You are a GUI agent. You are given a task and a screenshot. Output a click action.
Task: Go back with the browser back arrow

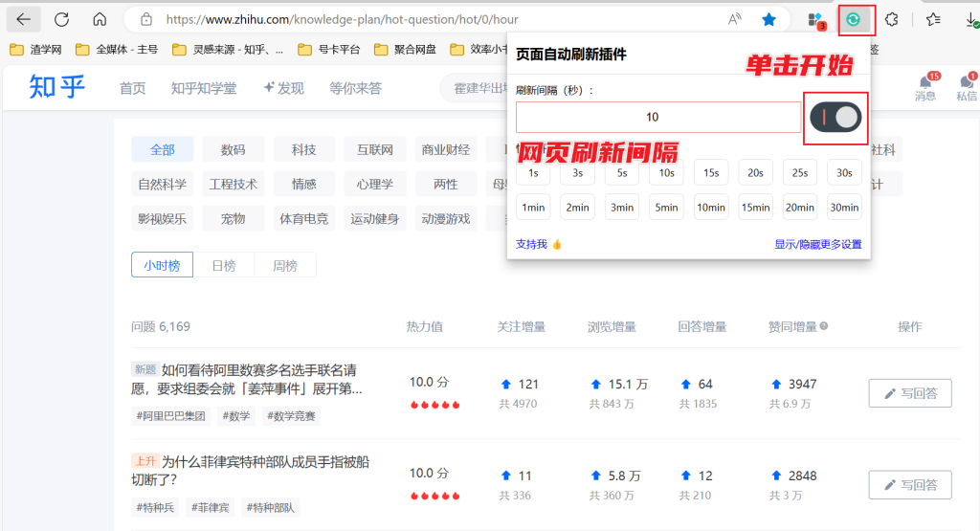coord(24,19)
